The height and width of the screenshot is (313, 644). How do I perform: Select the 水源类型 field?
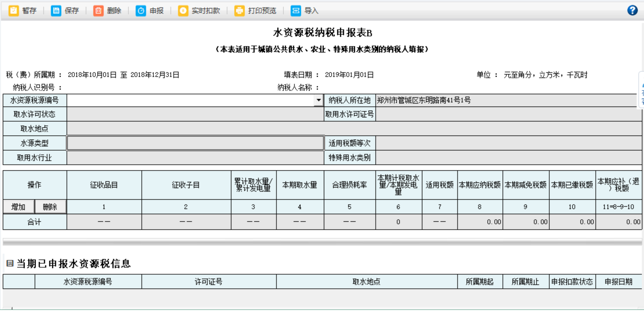click(x=195, y=143)
